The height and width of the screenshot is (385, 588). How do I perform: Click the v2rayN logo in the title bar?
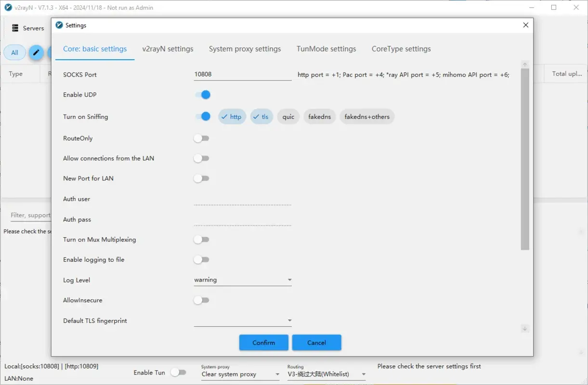coord(7,7)
